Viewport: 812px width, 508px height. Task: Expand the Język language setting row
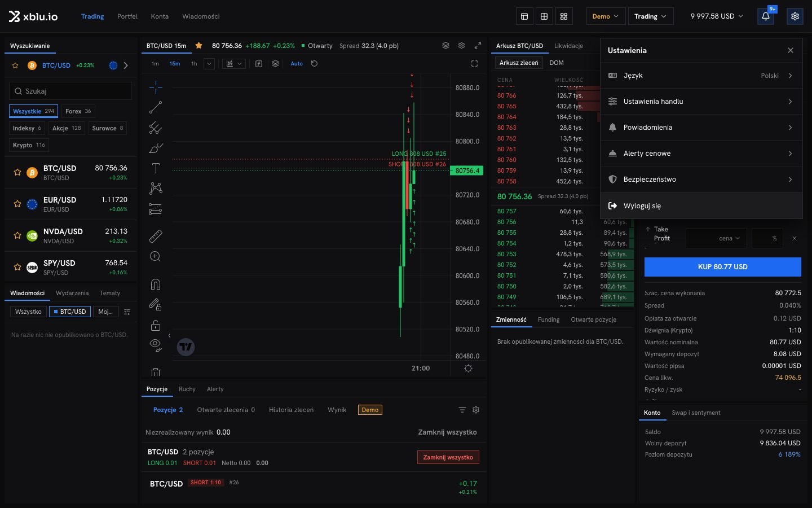pyautogui.click(x=701, y=76)
